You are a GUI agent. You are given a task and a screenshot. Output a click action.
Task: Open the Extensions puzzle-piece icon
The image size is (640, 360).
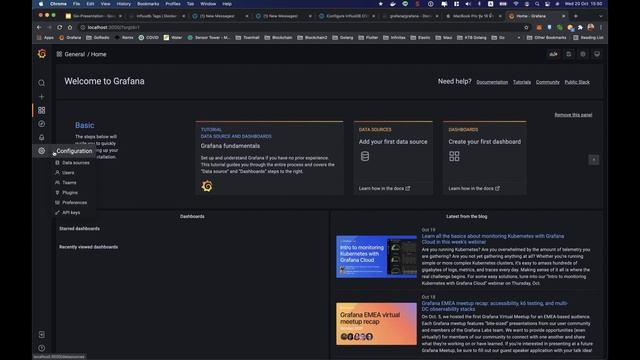point(580,27)
